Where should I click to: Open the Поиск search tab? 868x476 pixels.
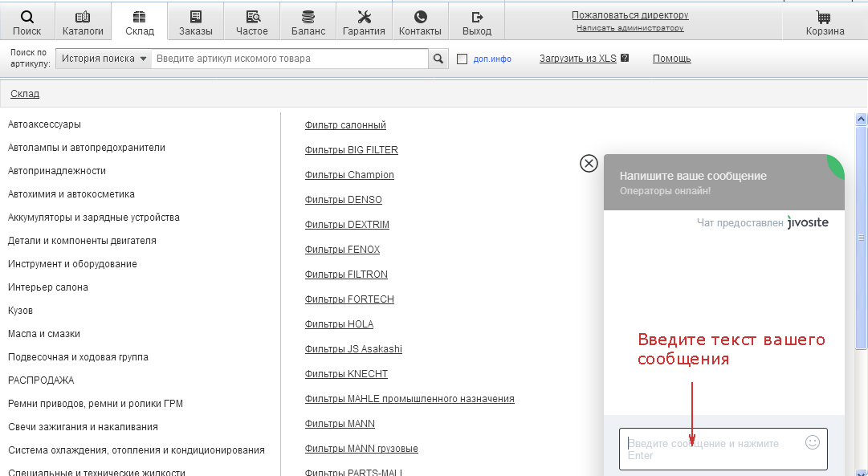[27, 22]
